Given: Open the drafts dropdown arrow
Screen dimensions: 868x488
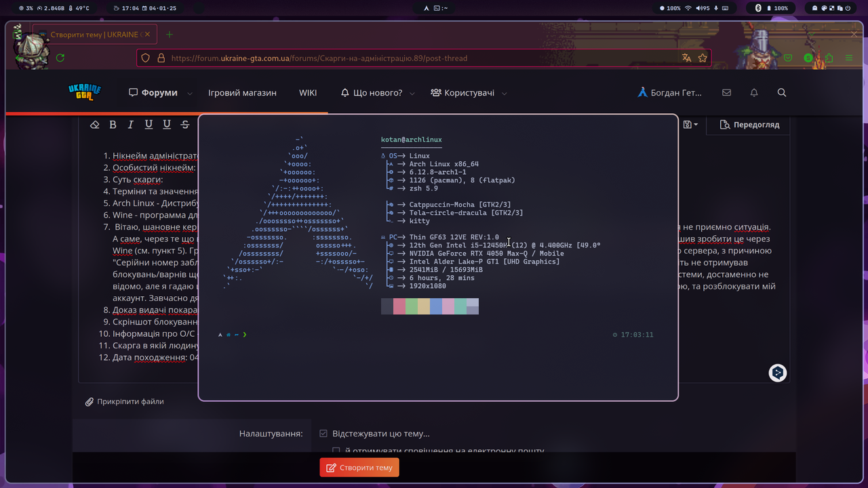Looking at the screenshot, I should [696, 125].
